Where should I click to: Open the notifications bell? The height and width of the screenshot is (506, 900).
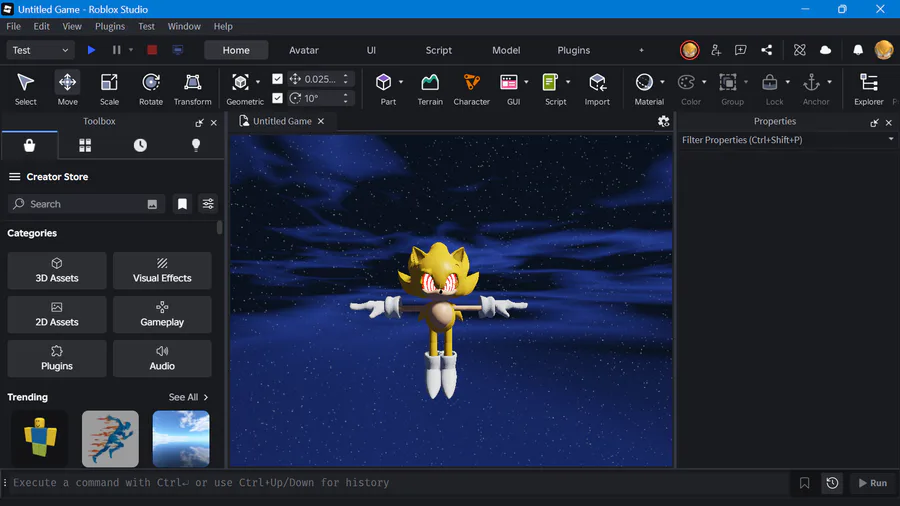click(x=858, y=50)
